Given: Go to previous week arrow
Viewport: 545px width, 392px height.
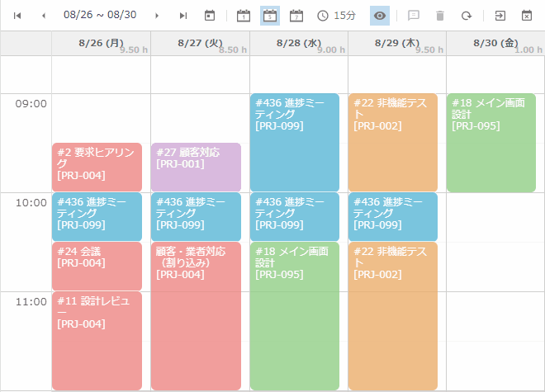Looking at the screenshot, I should 44,15.
